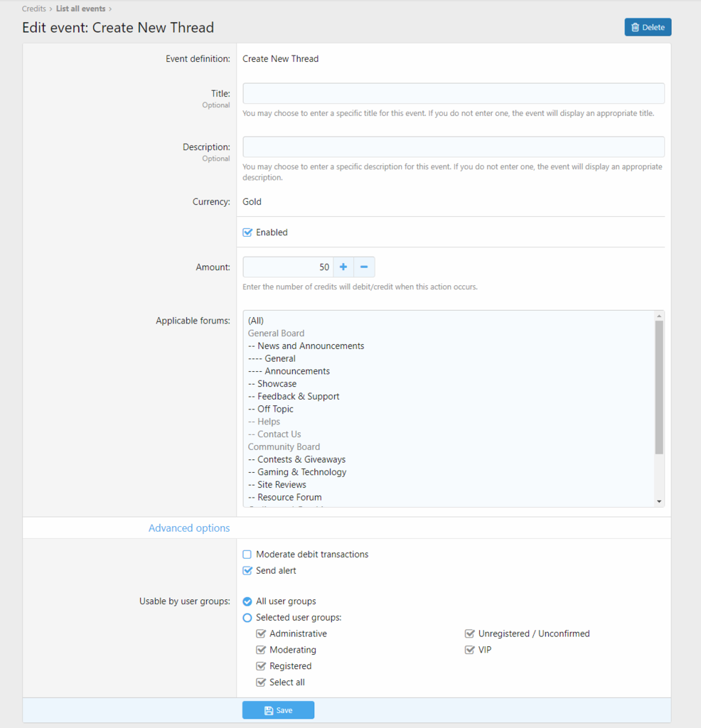Click the Save button with disk icon

(278, 710)
